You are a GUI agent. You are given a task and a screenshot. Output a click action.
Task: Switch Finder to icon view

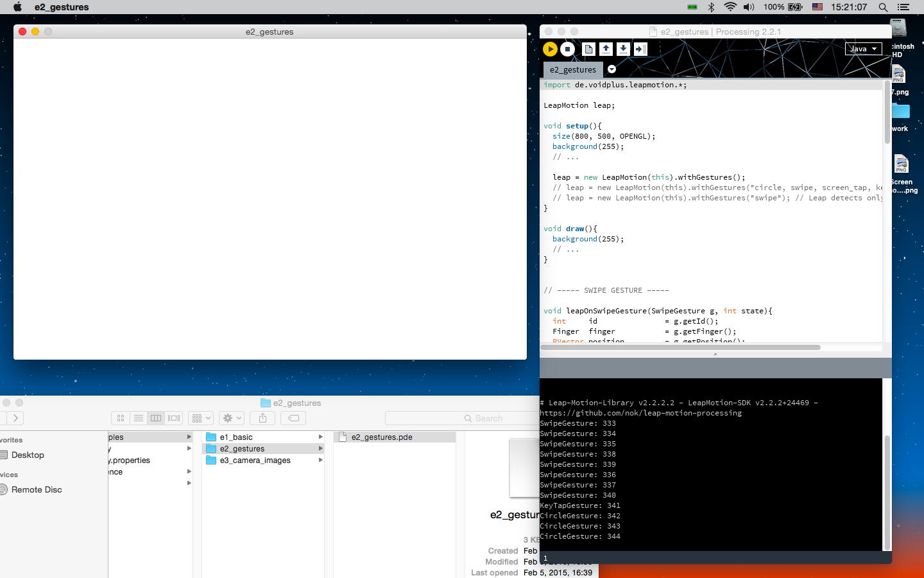(121, 418)
